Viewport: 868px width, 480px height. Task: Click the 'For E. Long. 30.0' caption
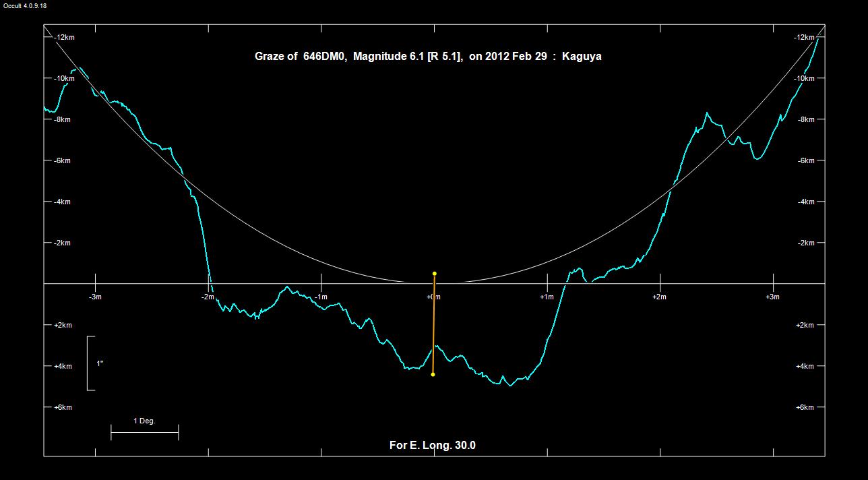coord(433,445)
